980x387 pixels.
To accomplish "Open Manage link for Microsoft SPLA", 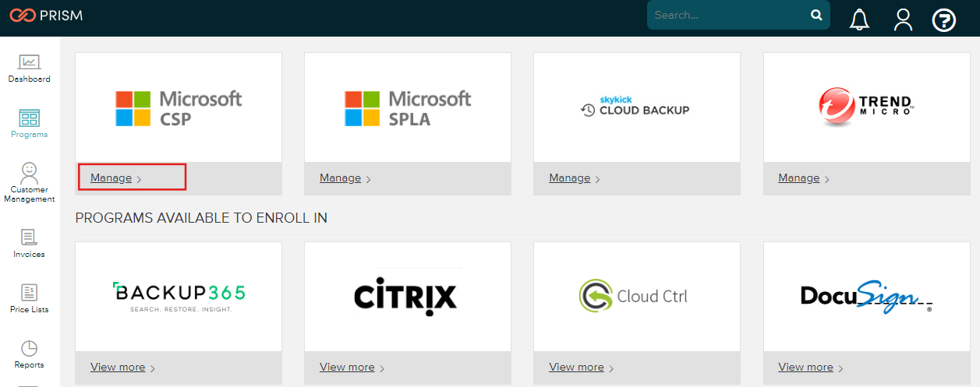I will point(340,178).
